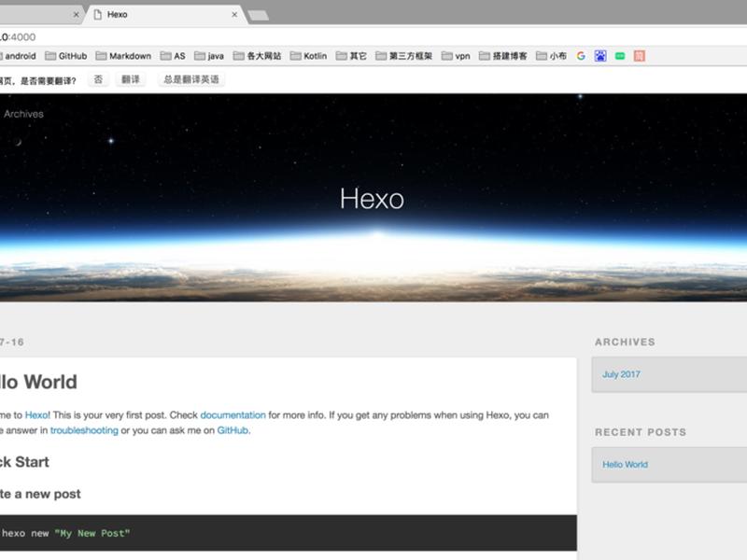747x560 pixels.
Task: Open the troubleshooting link
Action: (84, 430)
